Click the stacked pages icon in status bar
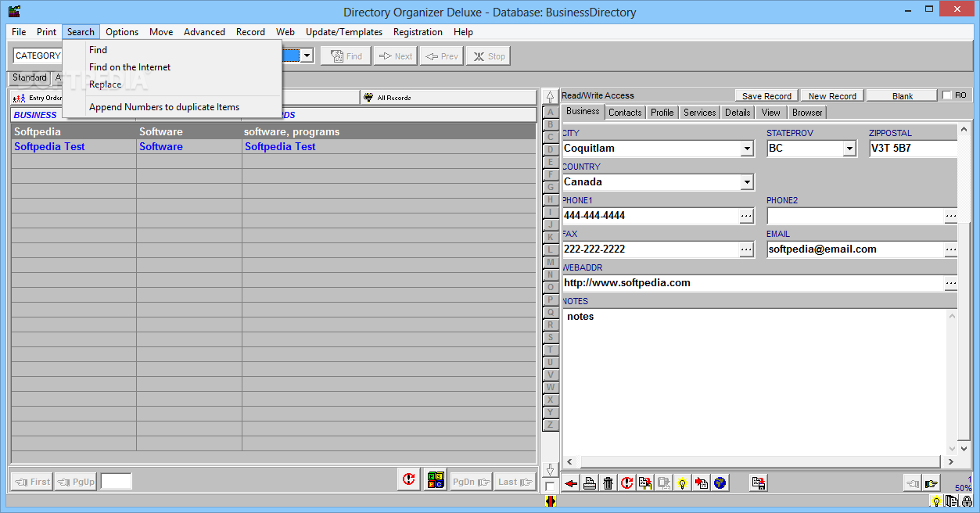This screenshot has height=513, width=980. [951, 501]
